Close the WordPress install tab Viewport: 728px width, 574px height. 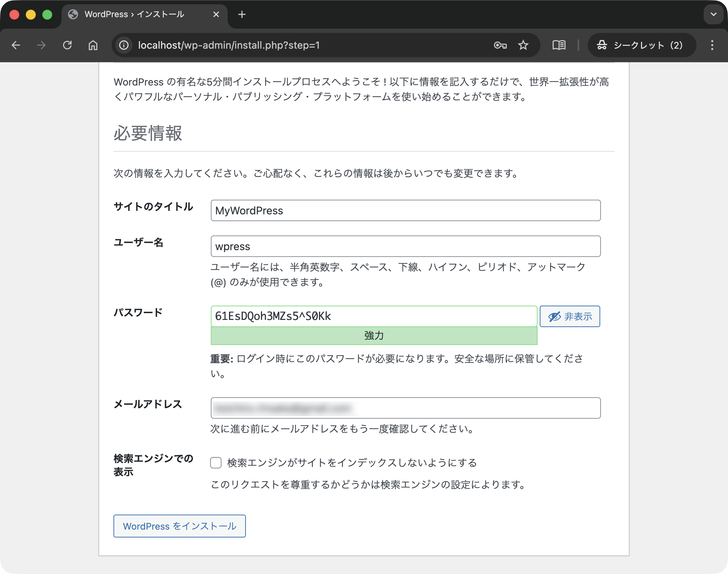(x=216, y=14)
